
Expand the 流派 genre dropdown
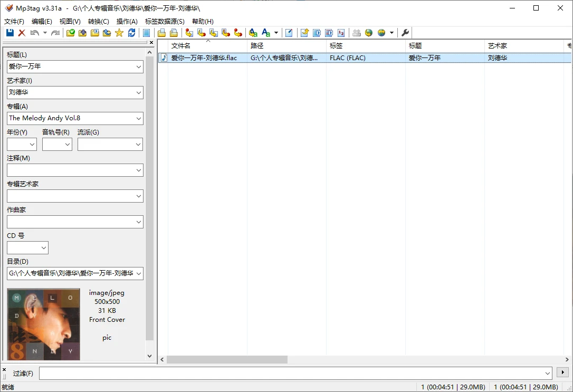(138, 144)
